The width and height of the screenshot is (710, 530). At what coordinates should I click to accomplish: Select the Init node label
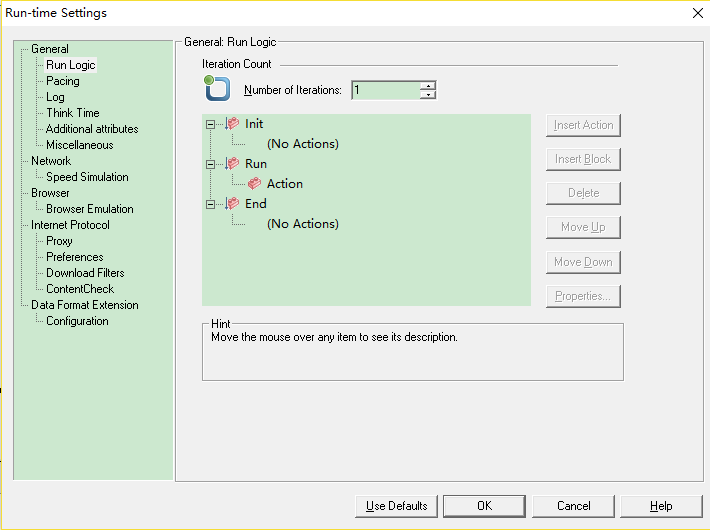click(254, 124)
